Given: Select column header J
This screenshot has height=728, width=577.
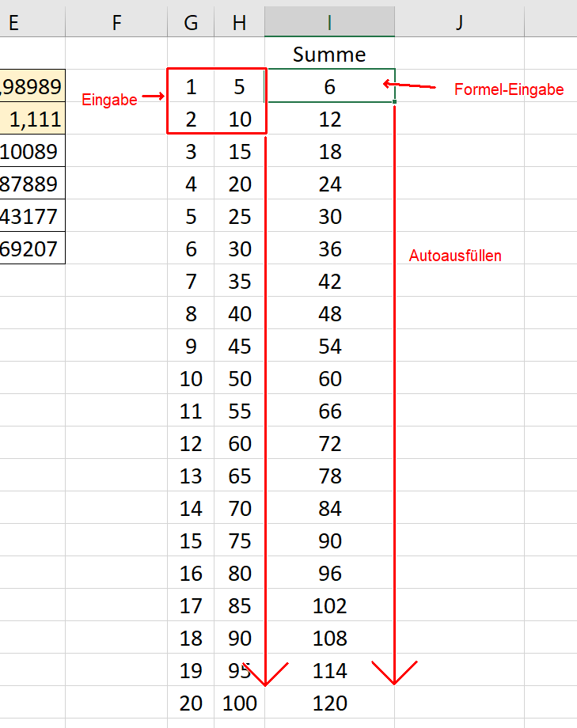Looking at the screenshot, I should [459, 22].
